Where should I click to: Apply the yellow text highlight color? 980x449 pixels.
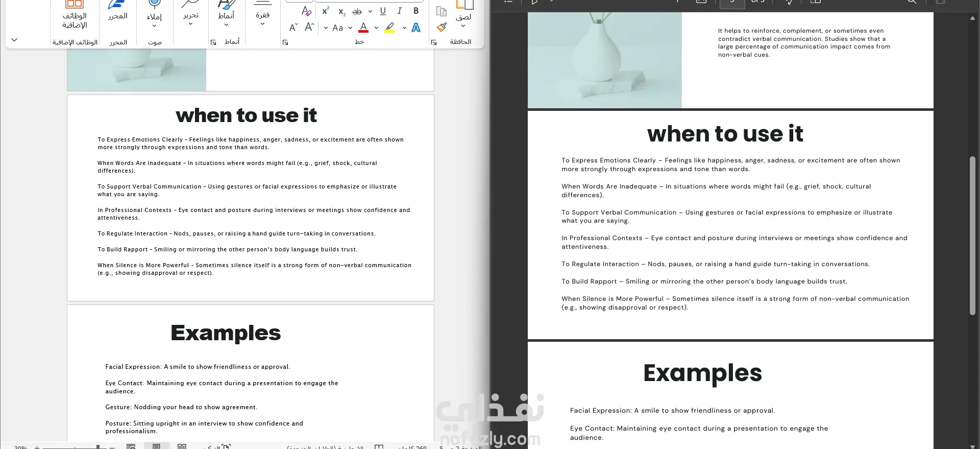pyautogui.click(x=390, y=28)
